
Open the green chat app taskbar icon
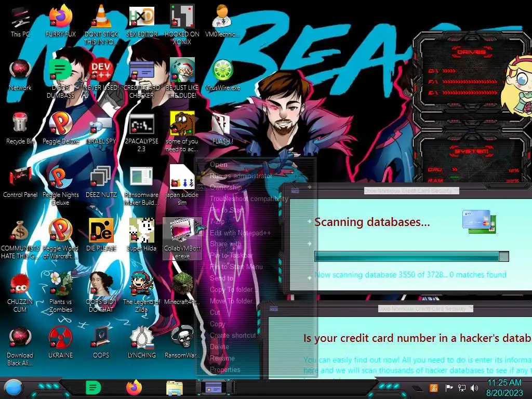(x=94, y=388)
